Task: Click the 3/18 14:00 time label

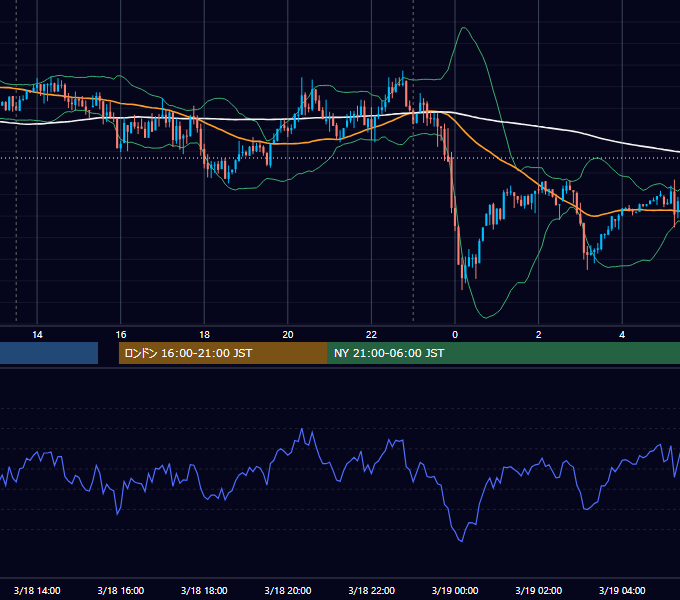Action: [37, 590]
